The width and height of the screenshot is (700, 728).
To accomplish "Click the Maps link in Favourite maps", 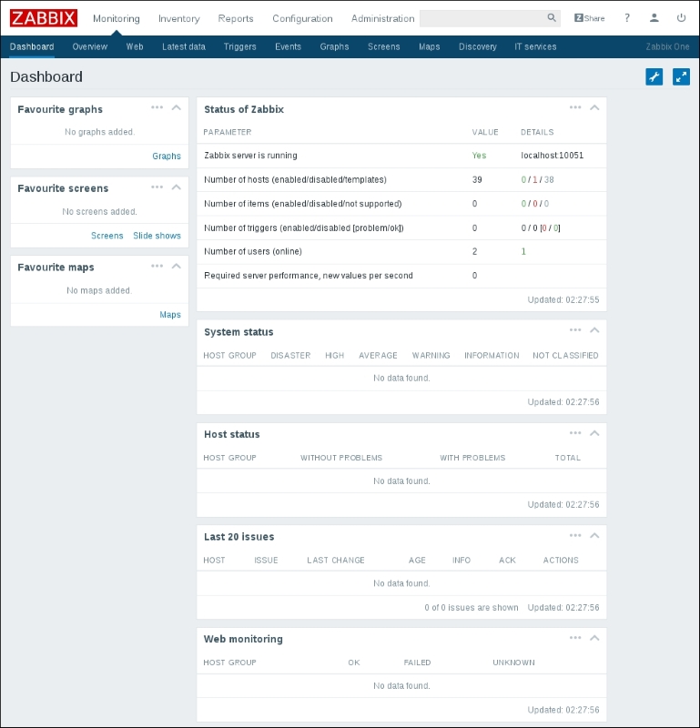I will (x=170, y=314).
